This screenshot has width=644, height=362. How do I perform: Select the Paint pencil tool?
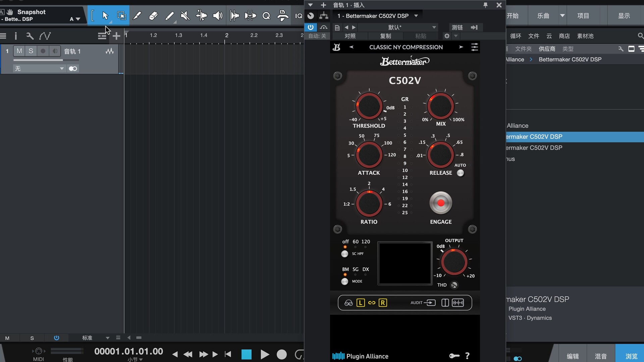[169, 16]
